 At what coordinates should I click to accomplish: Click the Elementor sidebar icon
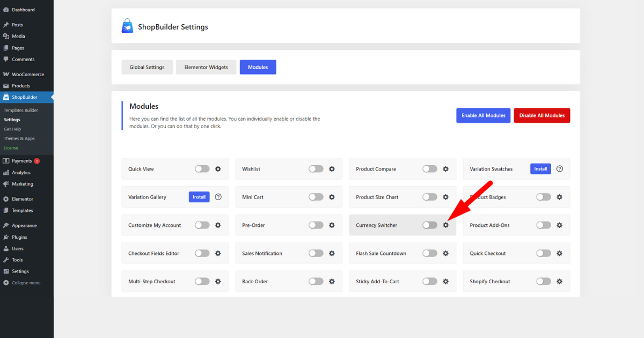pos(6,199)
